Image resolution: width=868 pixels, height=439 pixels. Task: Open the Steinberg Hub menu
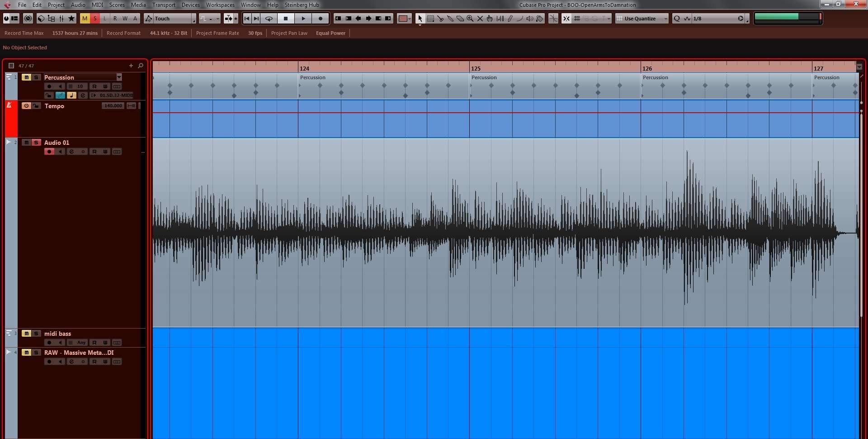pos(302,5)
